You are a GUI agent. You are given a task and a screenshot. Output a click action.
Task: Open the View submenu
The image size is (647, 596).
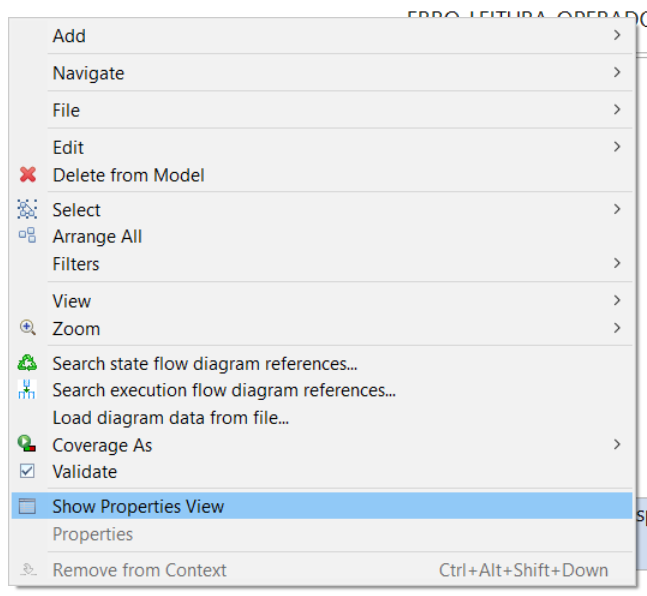[71, 301]
